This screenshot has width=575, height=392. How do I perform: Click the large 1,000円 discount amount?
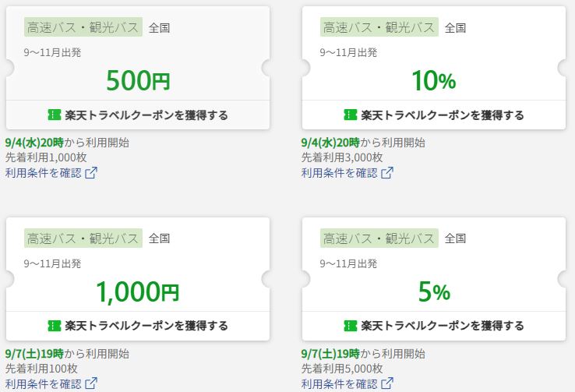138,292
